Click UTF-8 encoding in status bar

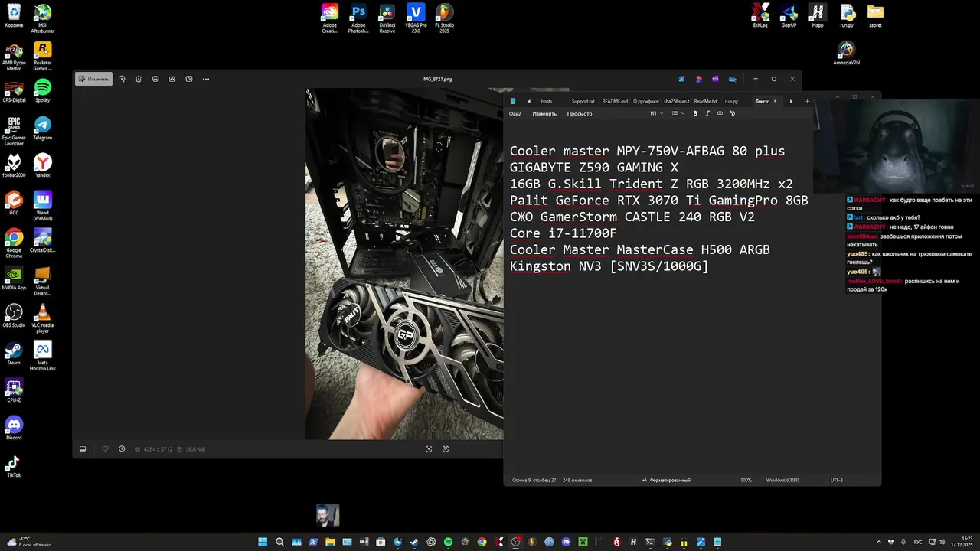tap(837, 480)
